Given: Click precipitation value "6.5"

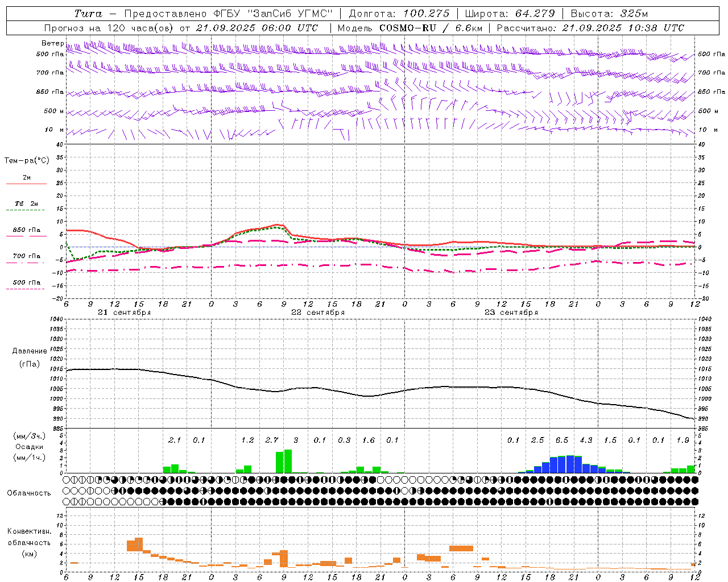Looking at the screenshot, I should pyautogui.click(x=562, y=440).
